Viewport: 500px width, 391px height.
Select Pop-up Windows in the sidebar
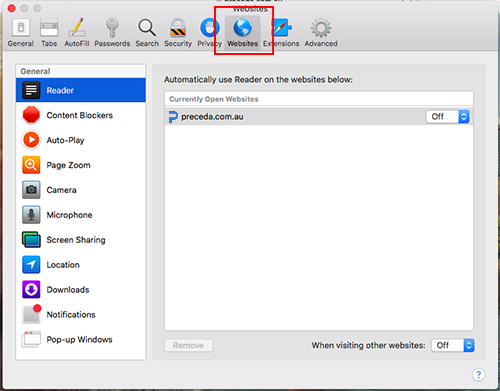[x=81, y=339]
